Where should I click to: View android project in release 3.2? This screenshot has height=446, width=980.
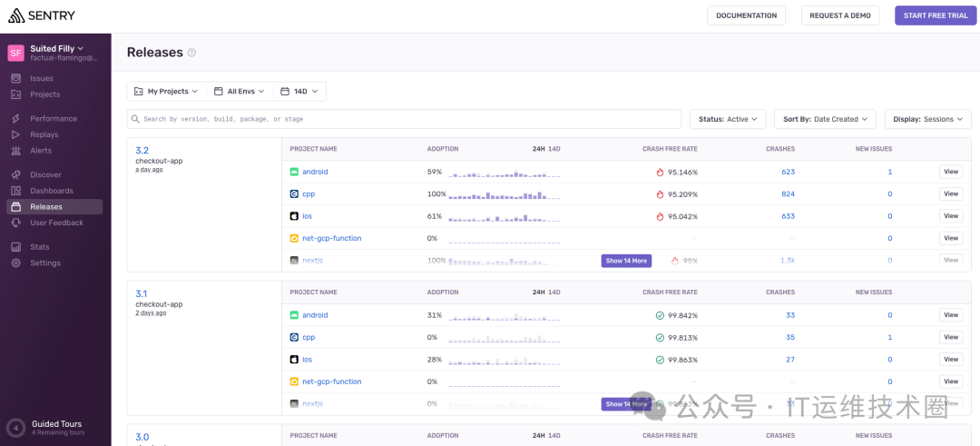click(x=951, y=172)
